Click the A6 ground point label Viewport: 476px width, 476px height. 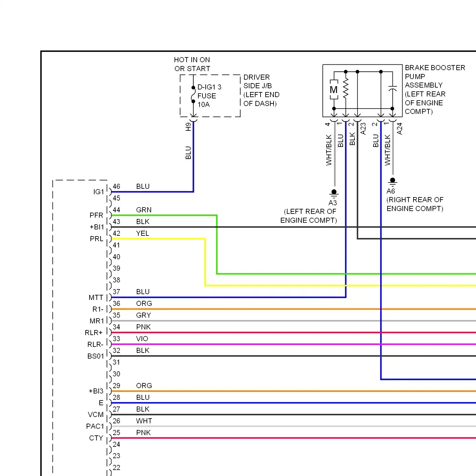(x=391, y=191)
